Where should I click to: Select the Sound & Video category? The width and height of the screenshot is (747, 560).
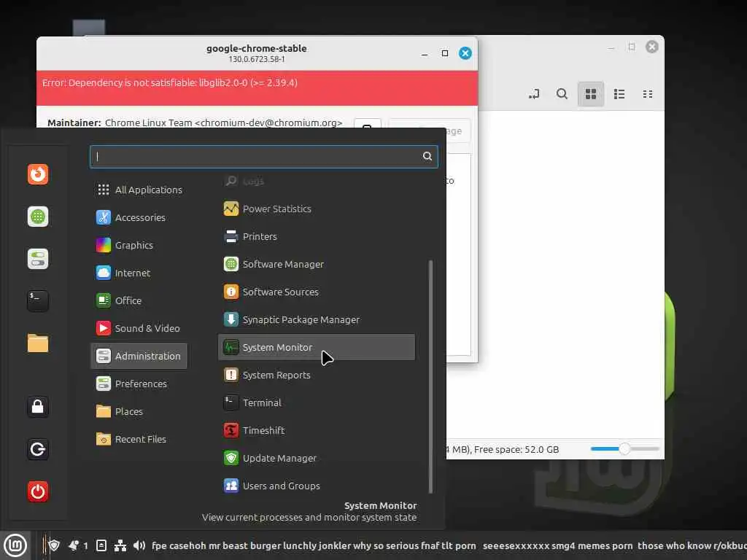tap(139, 328)
